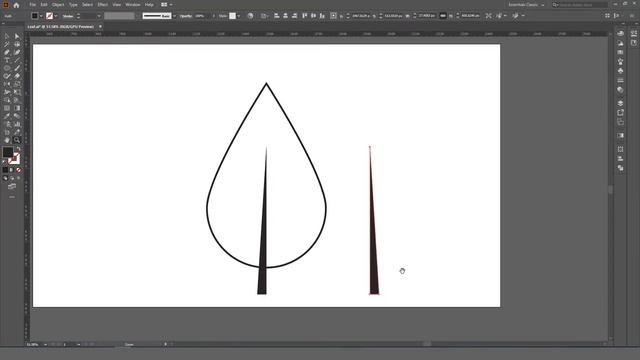Click the Recolor Artwork wheel icon
Image resolution: width=640 pixels, height=360 pixels.
tap(250, 16)
